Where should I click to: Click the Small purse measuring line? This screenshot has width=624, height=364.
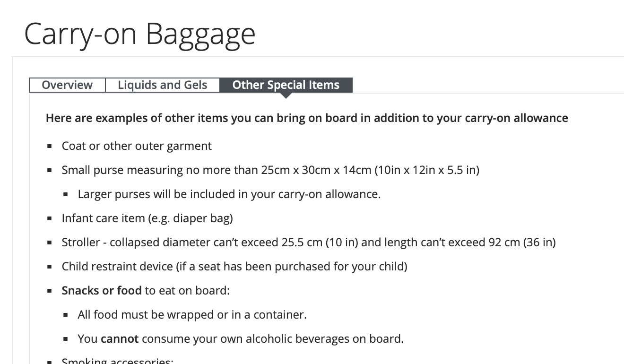[270, 170]
